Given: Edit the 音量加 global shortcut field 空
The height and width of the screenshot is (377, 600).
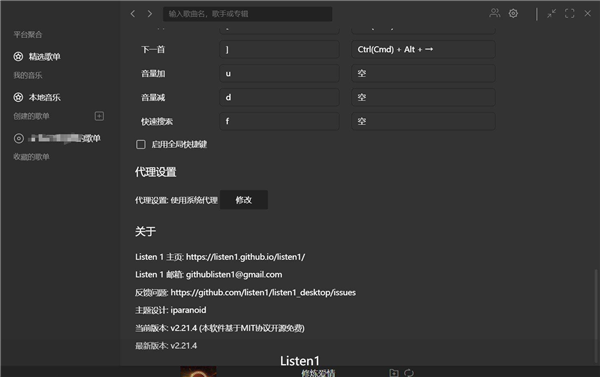Looking at the screenshot, I should (423, 73).
